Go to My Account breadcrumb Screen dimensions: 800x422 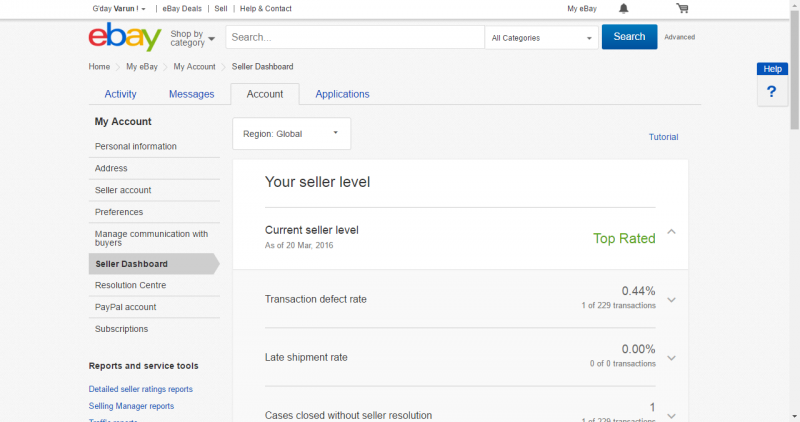click(x=194, y=67)
